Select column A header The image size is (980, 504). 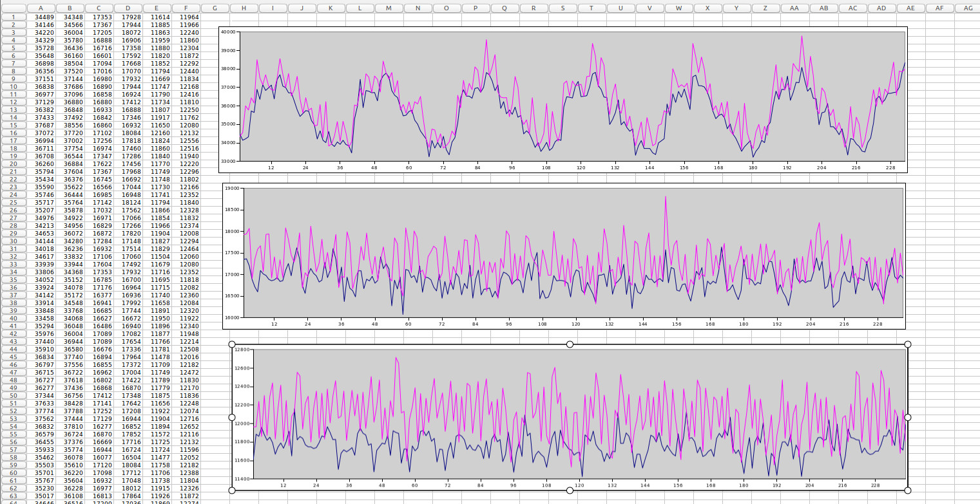(42, 8)
